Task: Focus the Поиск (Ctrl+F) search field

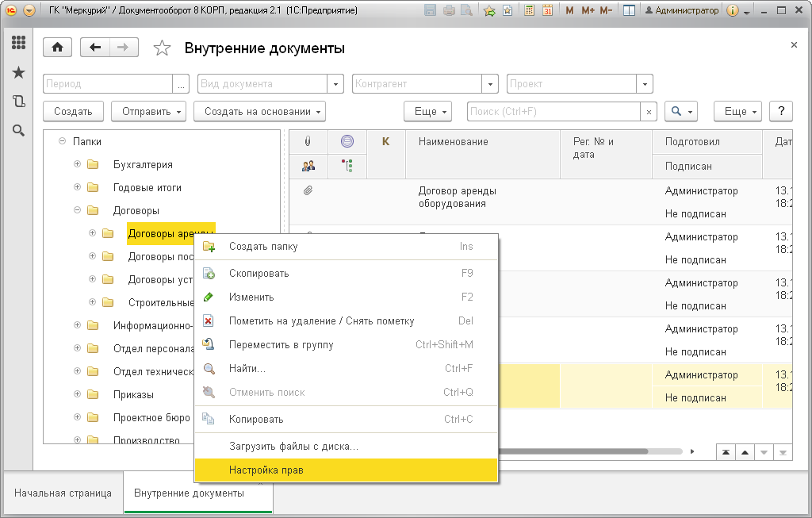Action: pos(553,111)
